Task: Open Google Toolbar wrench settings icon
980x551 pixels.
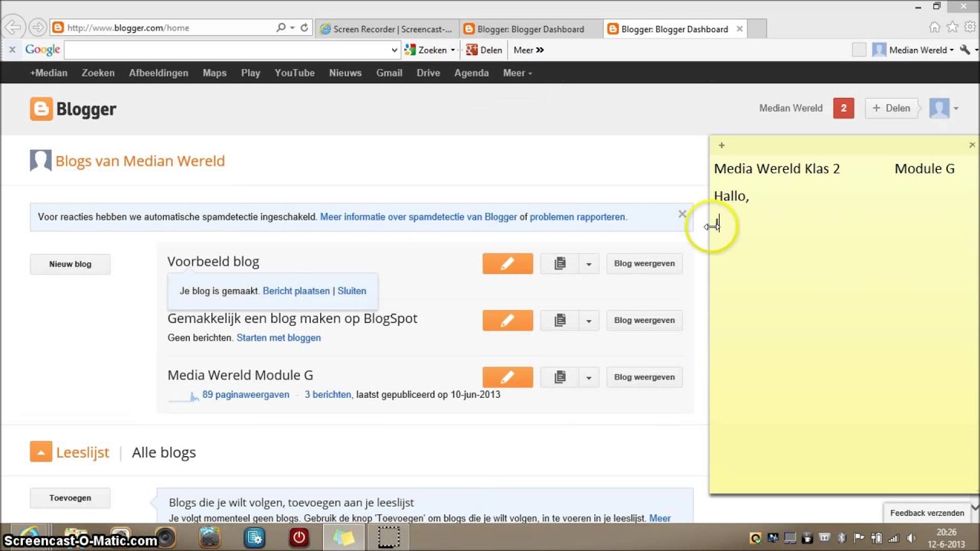Action: [965, 50]
